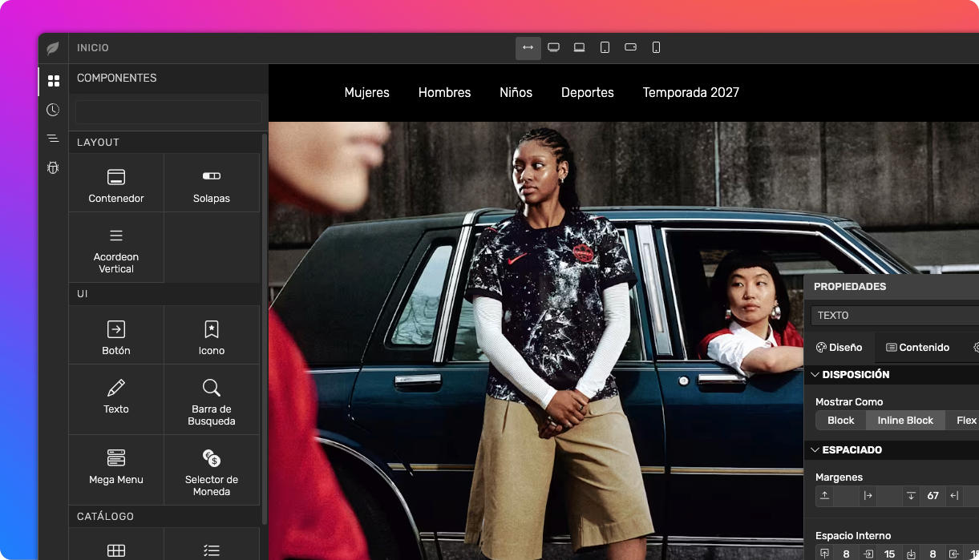
Task: Click the components panel scrollbar
Action: 265,328
